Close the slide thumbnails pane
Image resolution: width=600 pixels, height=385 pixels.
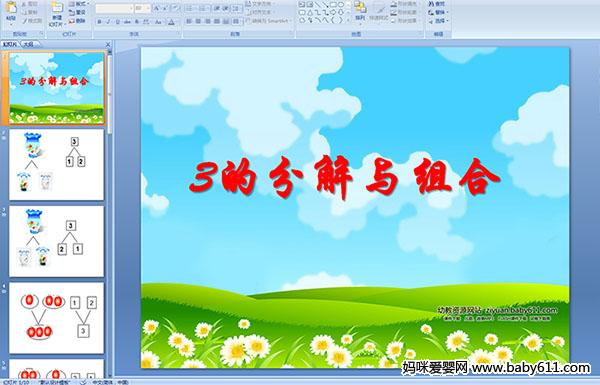click(108, 44)
